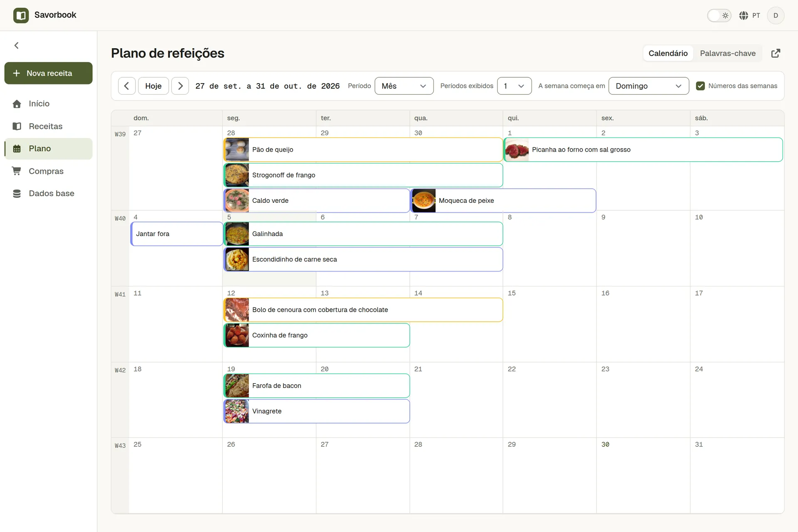Open the Bolo de cenoura entry
The width and height of the screenshot is (798, 532).
coord(363,310)
